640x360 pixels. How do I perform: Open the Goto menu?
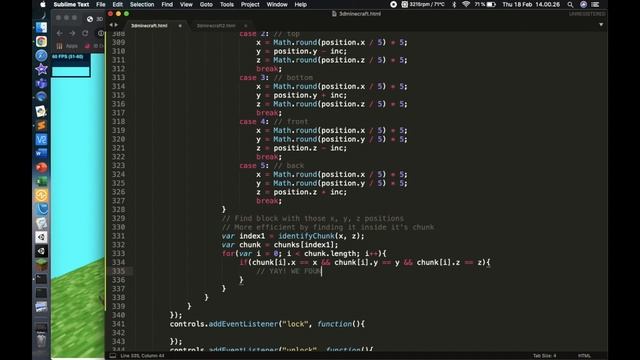(206, 4)
